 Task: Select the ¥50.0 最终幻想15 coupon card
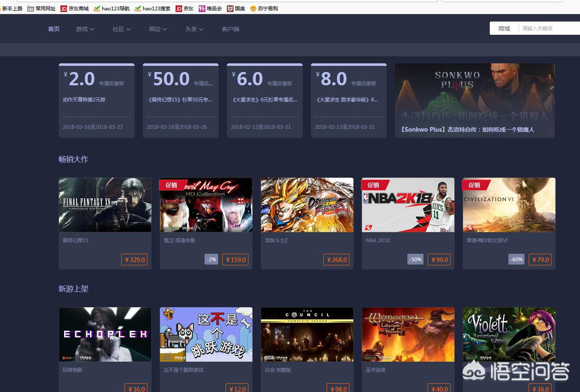click(x=180, y=100)
